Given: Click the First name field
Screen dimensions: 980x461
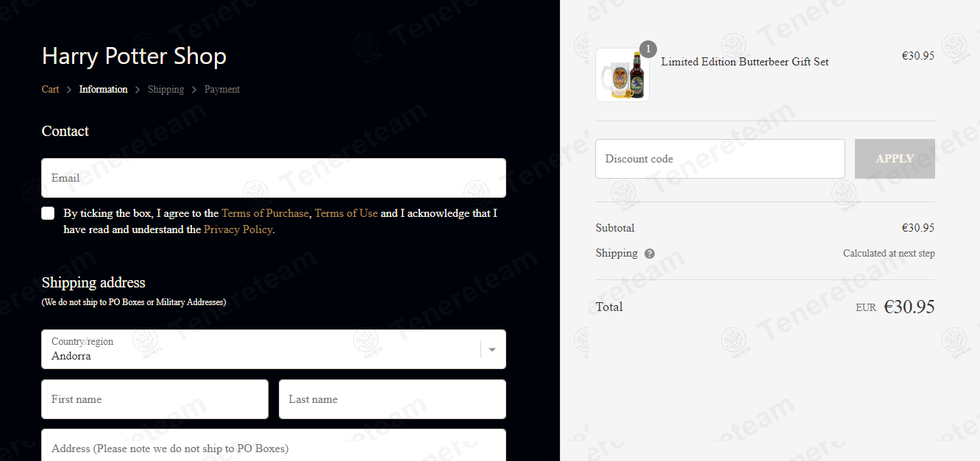Looking at the screenshot, I should pyautogui.click(x=155, y=399).
